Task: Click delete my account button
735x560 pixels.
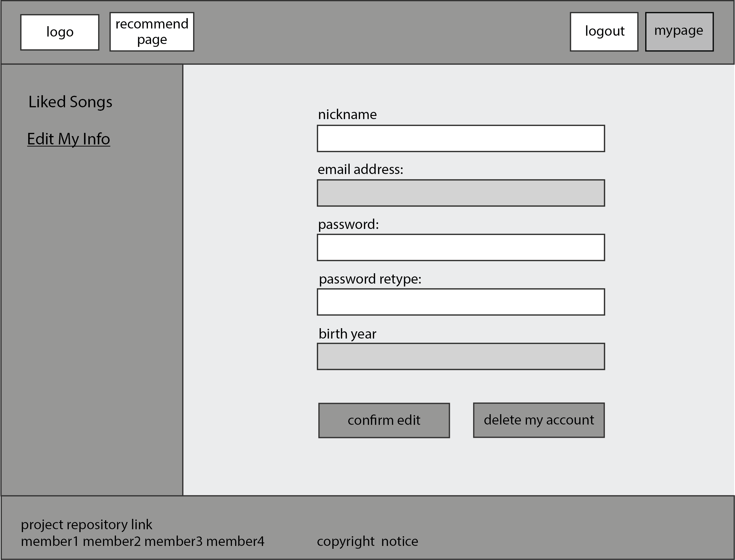Action: [x=538, y=420]
